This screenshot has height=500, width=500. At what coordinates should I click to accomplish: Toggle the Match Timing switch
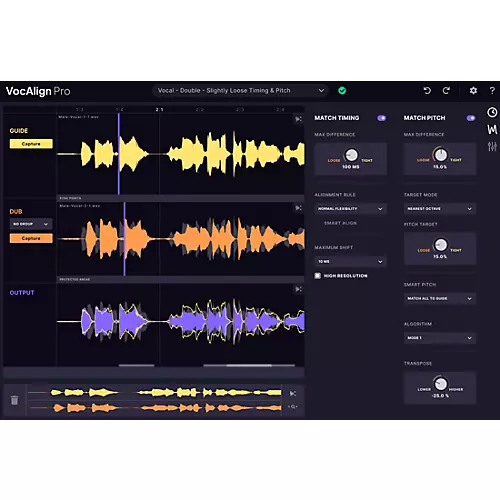pos(382,118)
